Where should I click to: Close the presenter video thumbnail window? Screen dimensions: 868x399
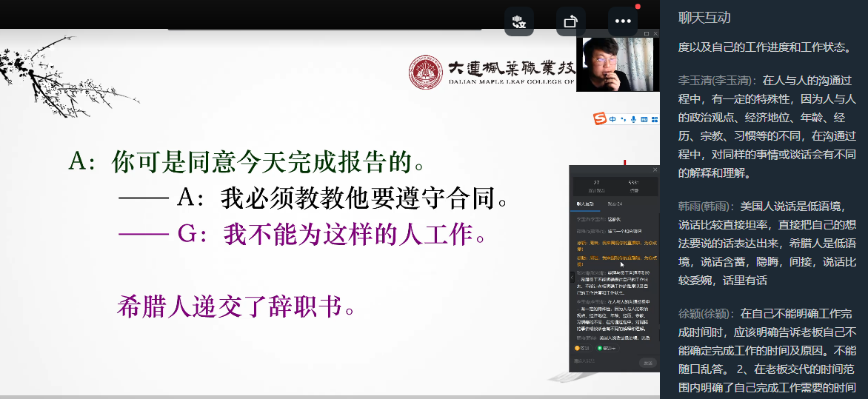click(655, 34)
